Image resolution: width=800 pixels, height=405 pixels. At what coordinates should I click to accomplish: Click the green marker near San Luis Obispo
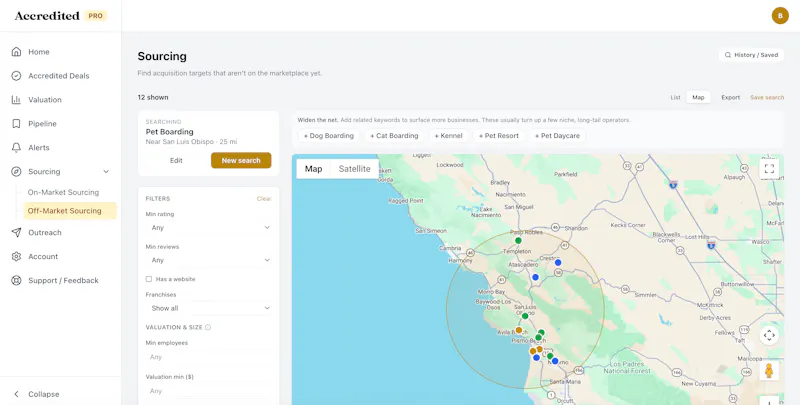pyautogui.click(x=525, y=316)
